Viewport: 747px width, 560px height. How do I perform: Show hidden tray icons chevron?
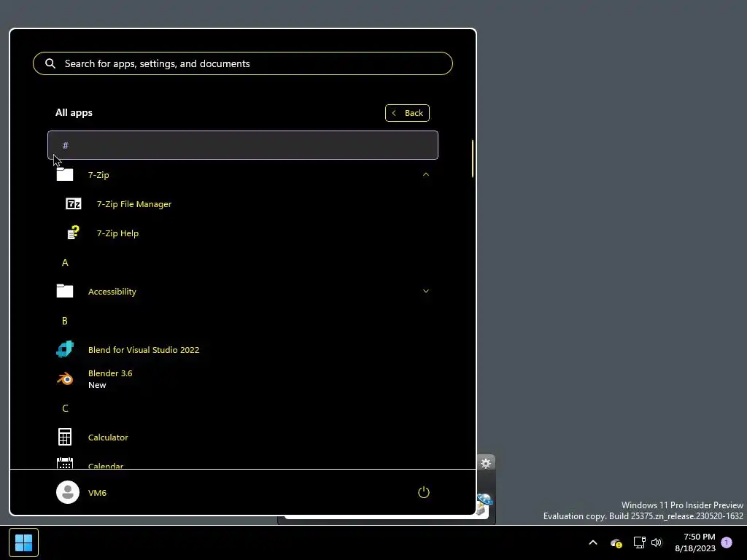pos(593,542)
